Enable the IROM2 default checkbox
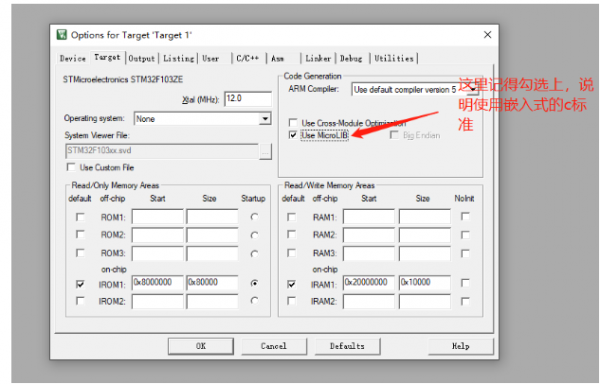 pos(80,301)
